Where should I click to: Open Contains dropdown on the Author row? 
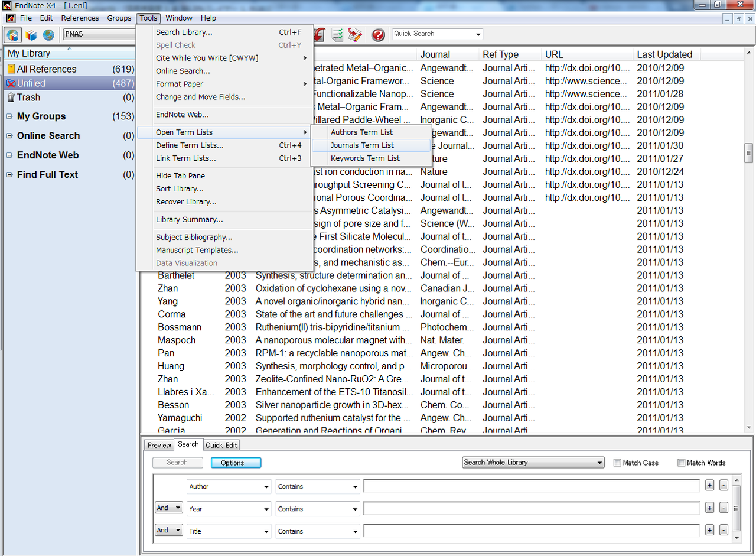318,486
